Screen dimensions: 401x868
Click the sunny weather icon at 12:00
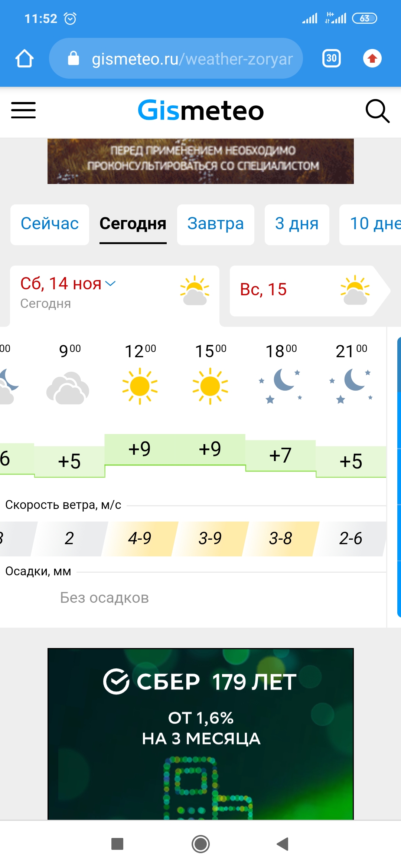(139, 386)
